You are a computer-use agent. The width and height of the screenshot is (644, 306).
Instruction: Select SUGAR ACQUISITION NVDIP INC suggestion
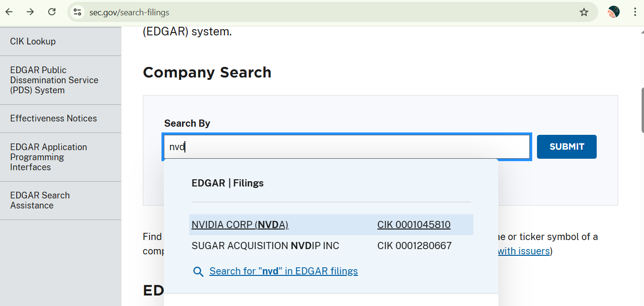coord(264,245)
